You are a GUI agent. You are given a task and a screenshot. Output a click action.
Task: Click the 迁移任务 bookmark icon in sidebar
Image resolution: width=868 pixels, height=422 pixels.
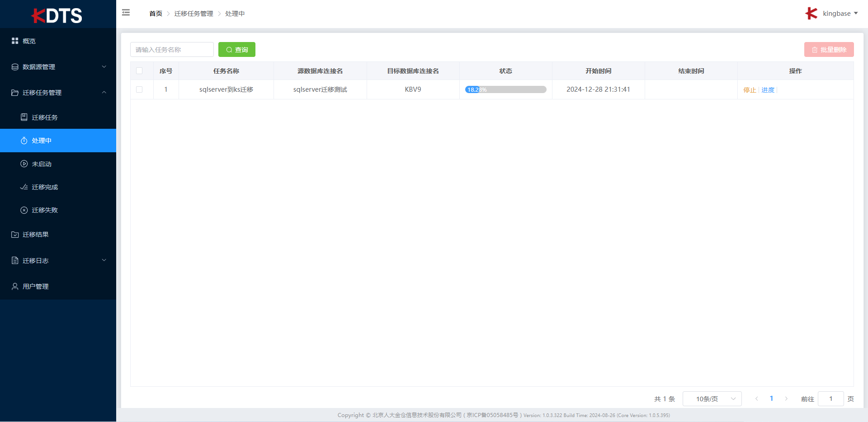[24, 117]
